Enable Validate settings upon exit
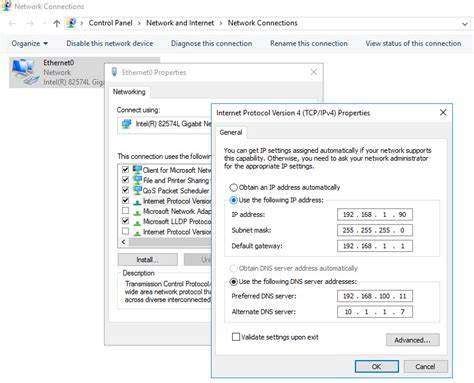 point(236,337)
